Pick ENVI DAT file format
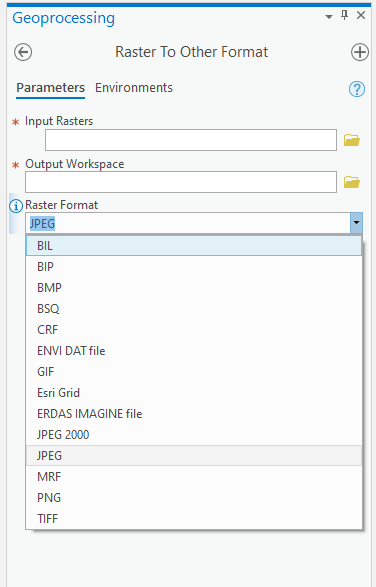This screenshot has width=376, height=587. [194, 350]
